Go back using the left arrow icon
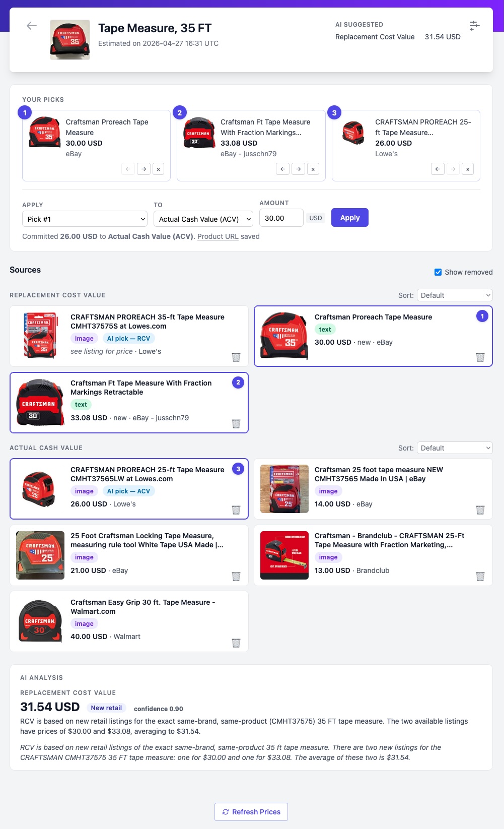 32,26
